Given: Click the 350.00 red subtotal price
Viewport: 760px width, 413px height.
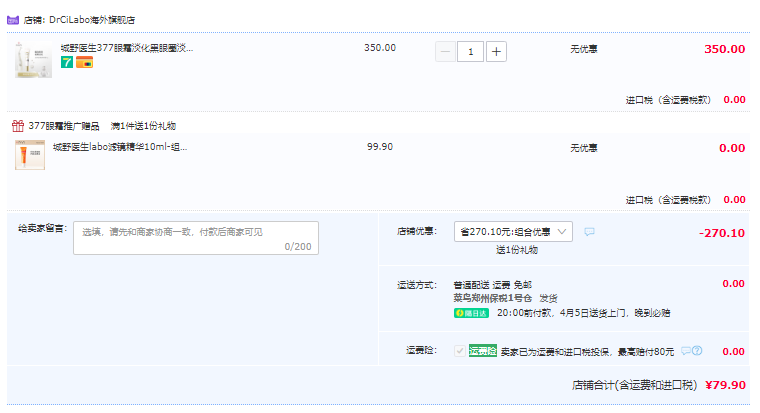Looking at the screenshot, I should coord(725,49).
